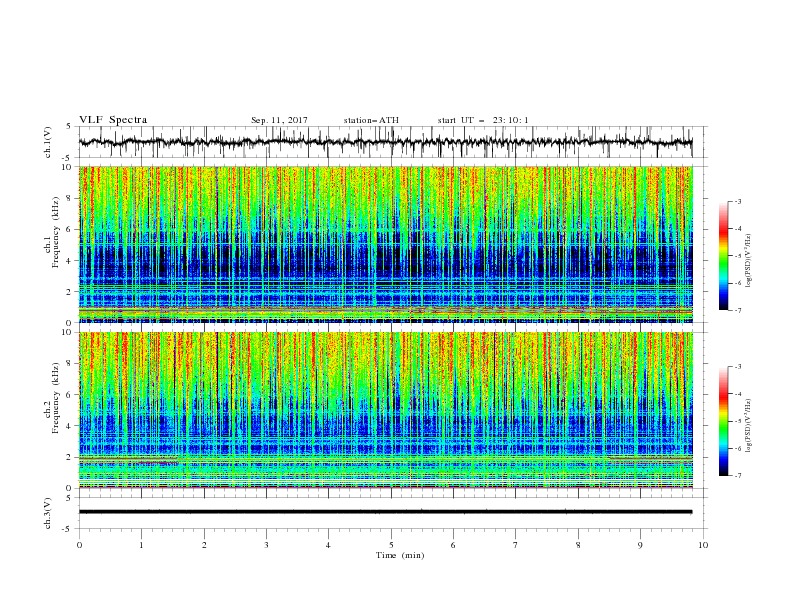This screenshot has width=792, height=612.
Task: Click time axis tick label "9"
Action: [x=640, y=545]
